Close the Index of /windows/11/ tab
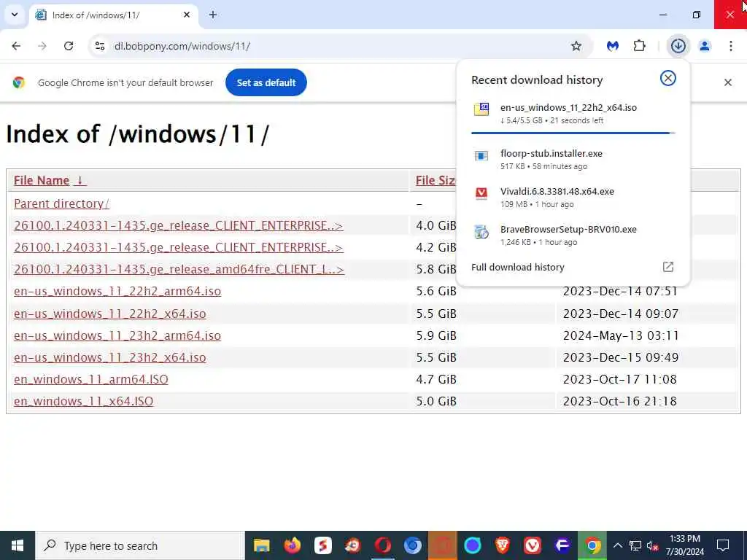747x560 pixels. 187,15
